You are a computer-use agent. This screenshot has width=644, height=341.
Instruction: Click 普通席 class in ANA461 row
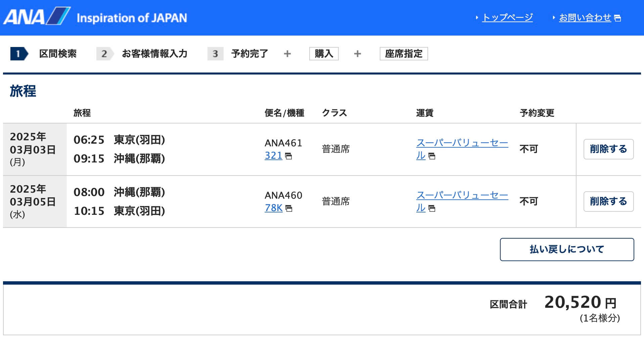(336, 149)
